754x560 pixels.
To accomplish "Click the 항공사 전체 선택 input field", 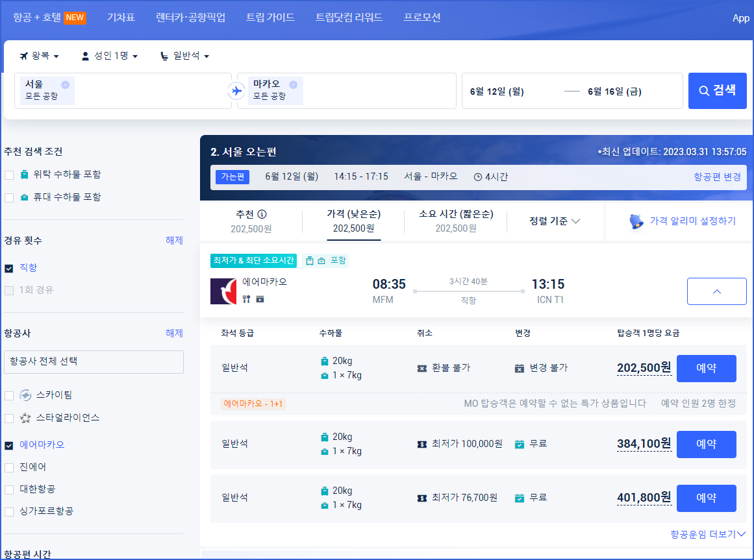I will click(94, 361).
